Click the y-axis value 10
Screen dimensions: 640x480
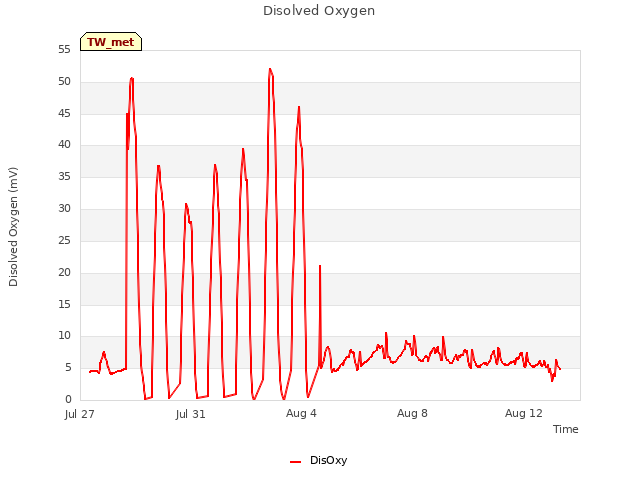[x=64, y=336]
